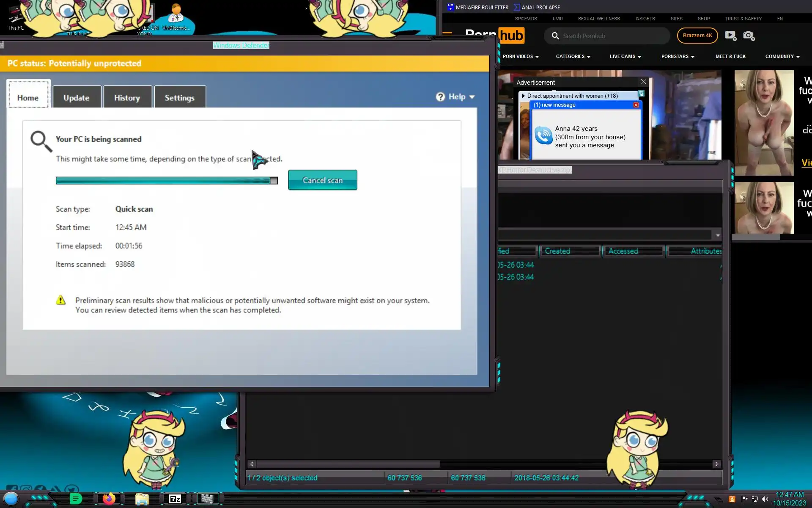The width and height of the screenshot is (812, 508).
Task: Click the Windows Defender taskbar icon
Action: pos(207,499)
